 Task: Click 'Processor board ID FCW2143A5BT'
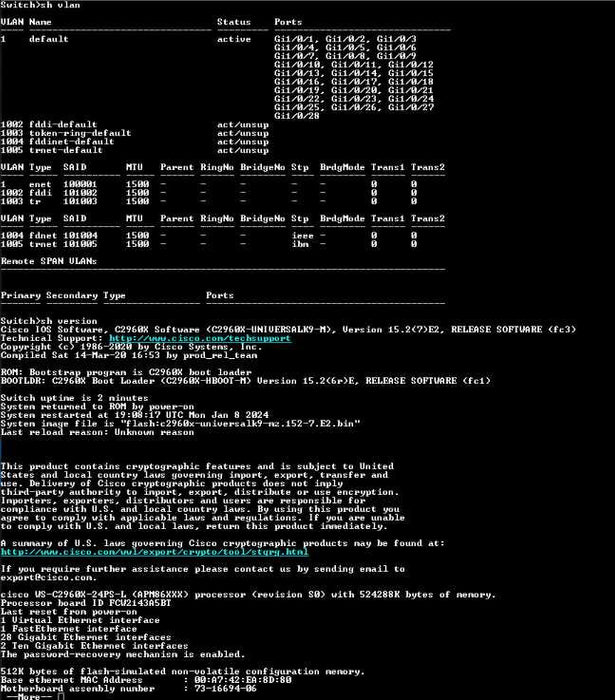coord(86,604)
